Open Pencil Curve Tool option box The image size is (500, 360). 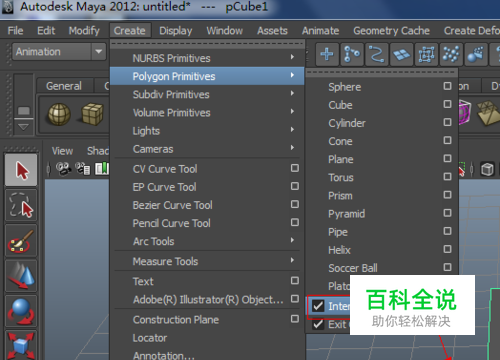pos(295,222)
